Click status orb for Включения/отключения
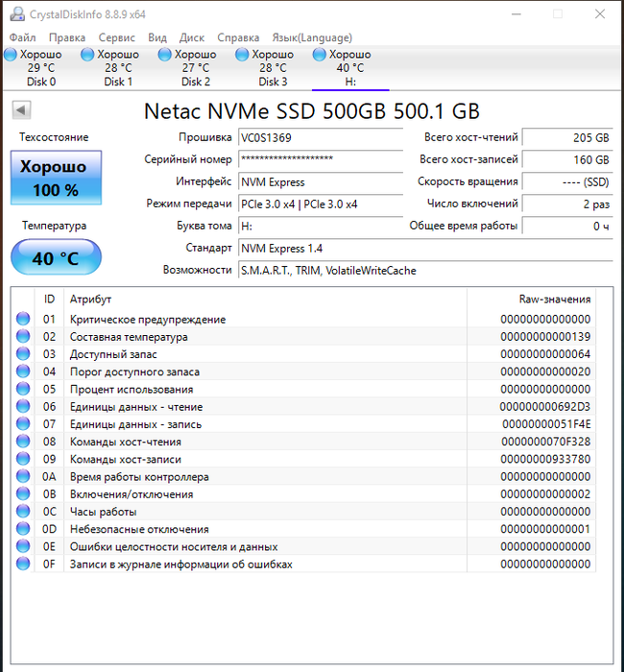The image size is (624, 672). coord(23,493)
